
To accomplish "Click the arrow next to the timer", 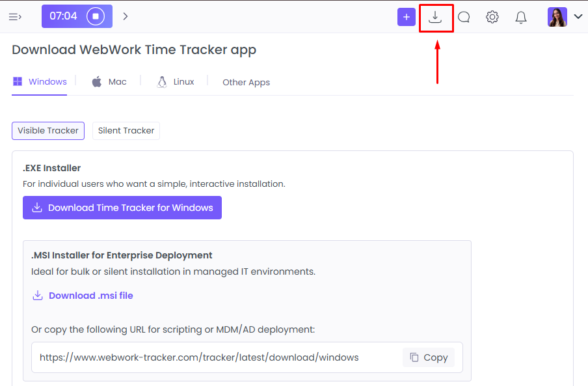I will [125, 16].
